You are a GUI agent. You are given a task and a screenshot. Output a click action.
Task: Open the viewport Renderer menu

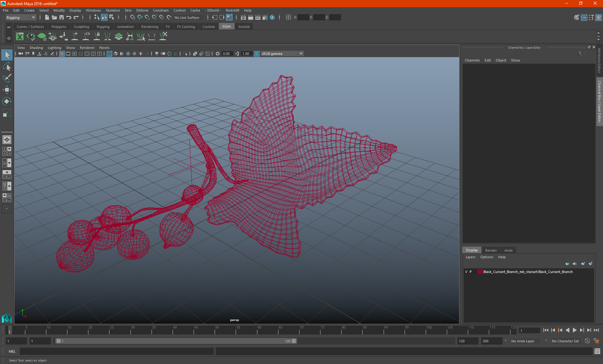(87, 48)
